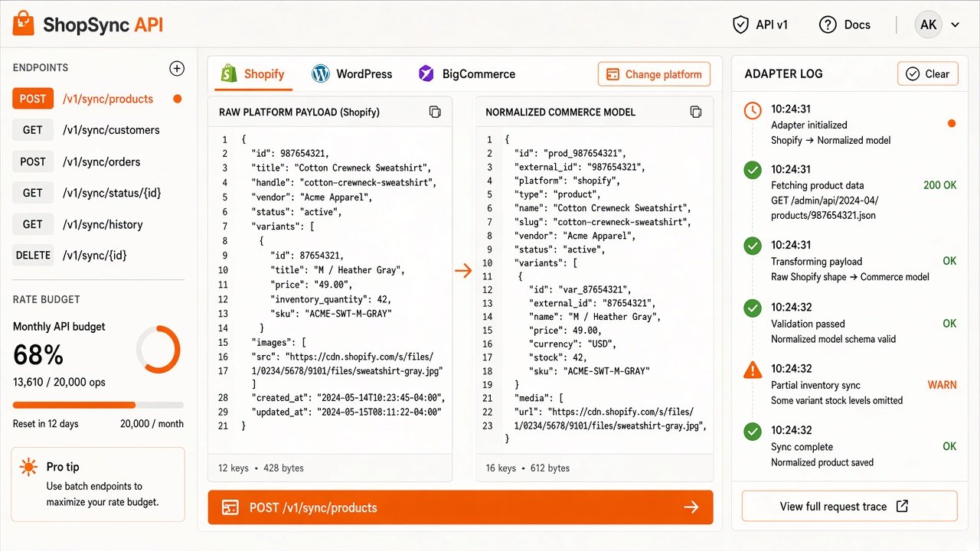Click the WARN status label
The width and height of the screenshot is (980, 551).
(942, 385)
